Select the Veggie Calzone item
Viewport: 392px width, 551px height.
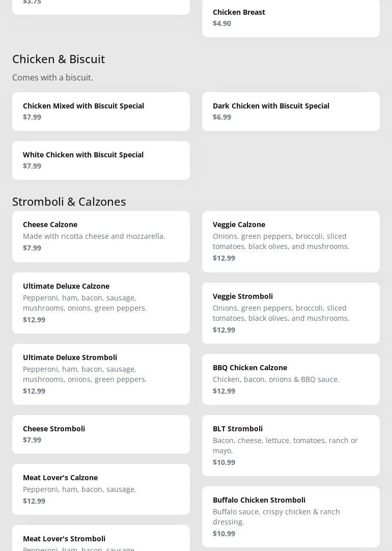pos(291,241)
